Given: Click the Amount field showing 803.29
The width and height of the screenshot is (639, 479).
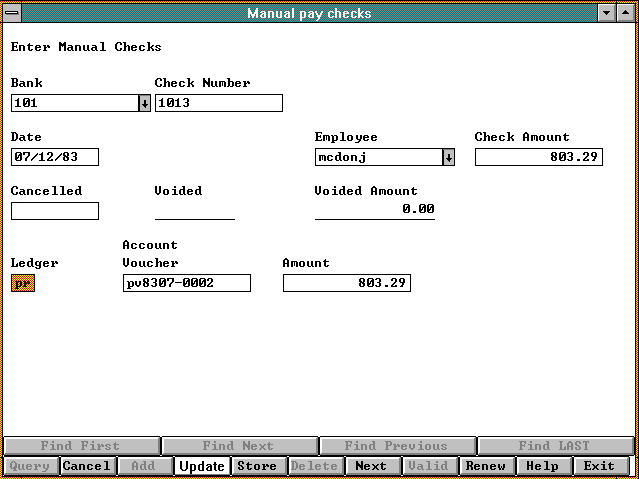Looking at the screenshot, I should coord(346,283).
